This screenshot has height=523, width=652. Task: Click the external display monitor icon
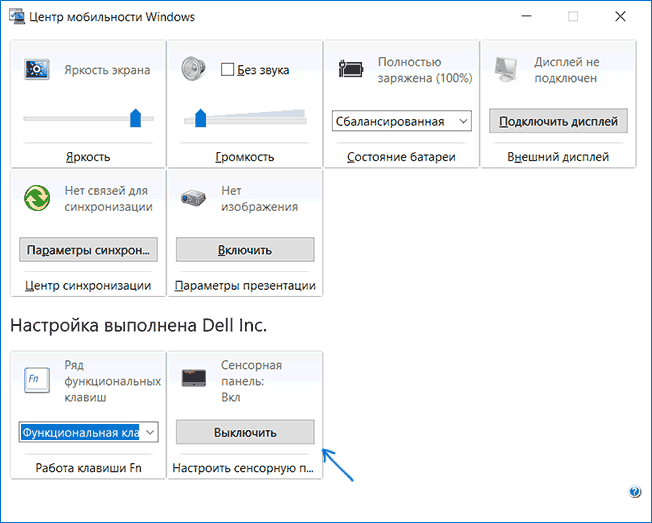(507, 70)
